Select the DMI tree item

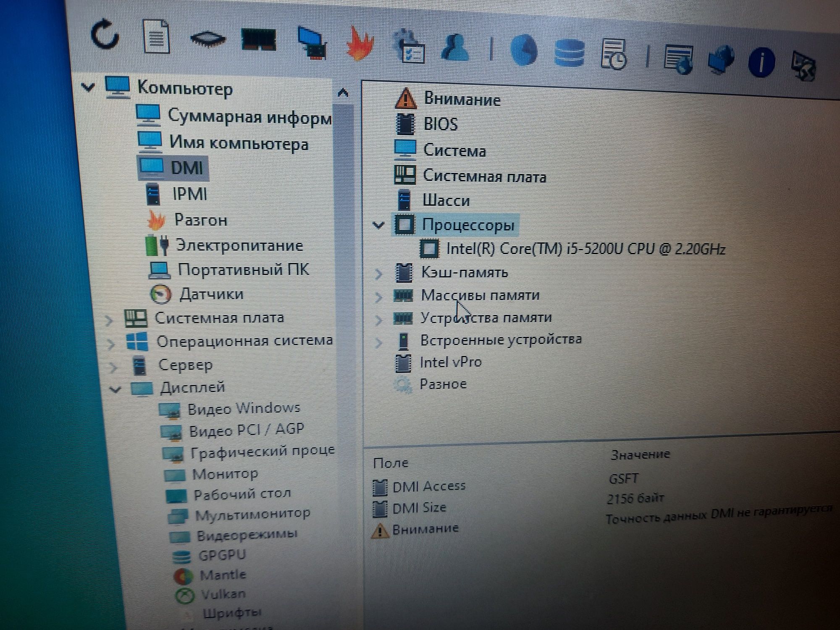(x=173, y=168)
